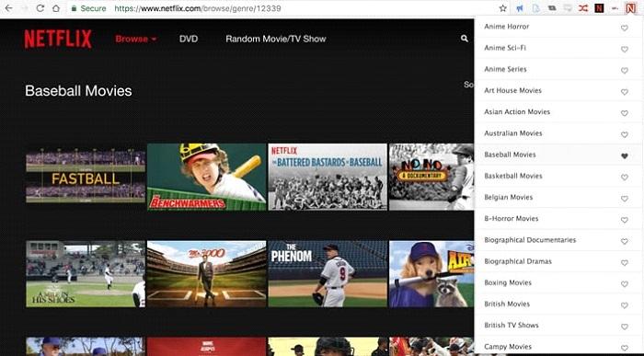Open Boxing Movies category
Image resolution: width=644 pixels, height=356 pixels.
(x=508, y=282)
